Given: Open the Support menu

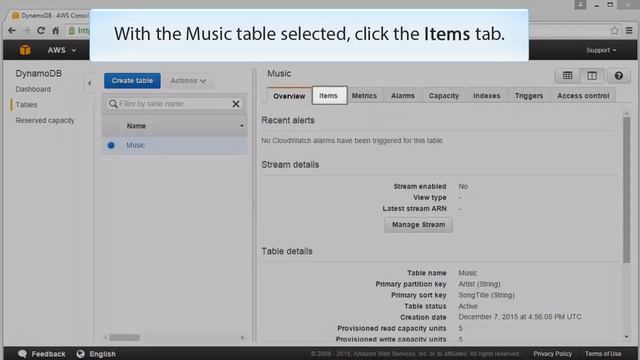Looking at the screenshot, I should click(x=601, y=50).
